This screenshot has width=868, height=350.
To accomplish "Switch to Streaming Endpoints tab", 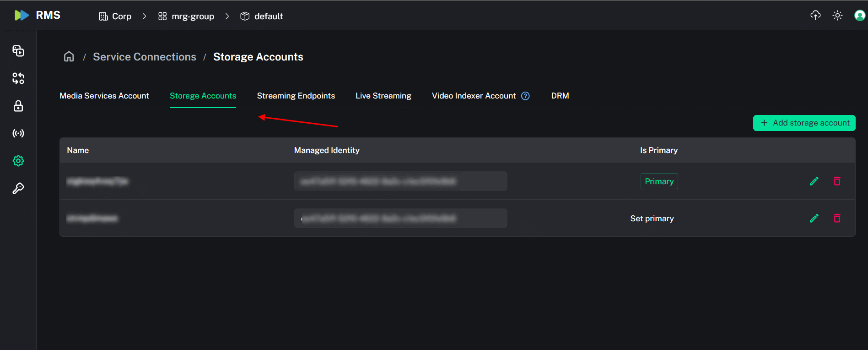I will pyautogui.click(x=296, y=96).
